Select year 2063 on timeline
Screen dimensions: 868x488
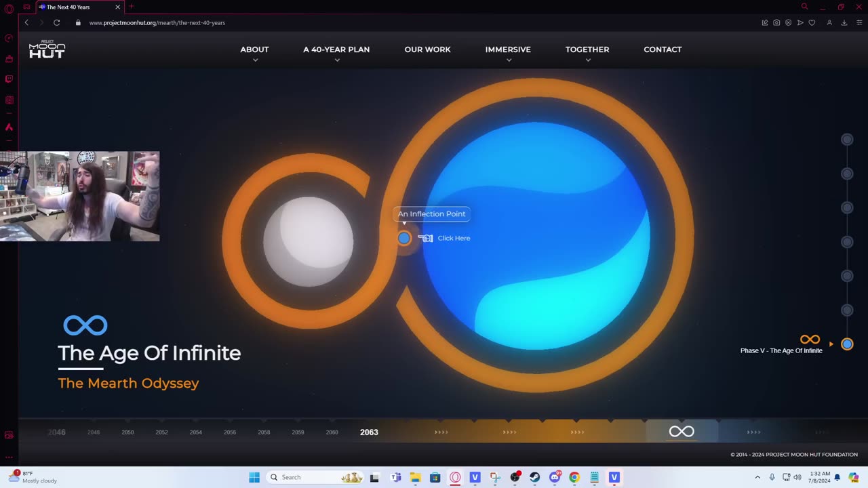click(369, 432)
